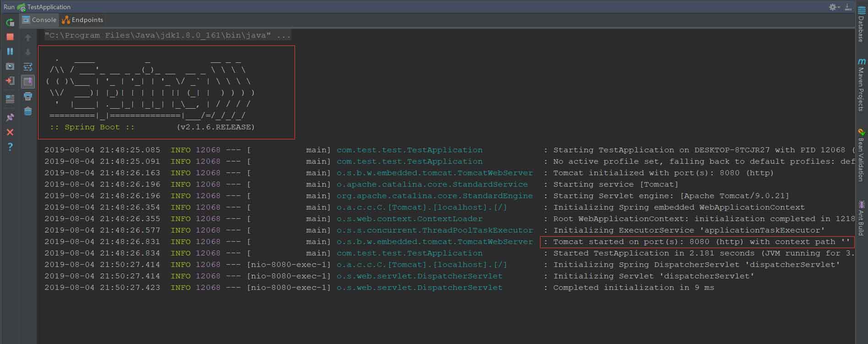Click 'Initializing Spring embedded WebApplicationContext' message
This screenshot has height=344, width=868.
[x=679, y=207]
